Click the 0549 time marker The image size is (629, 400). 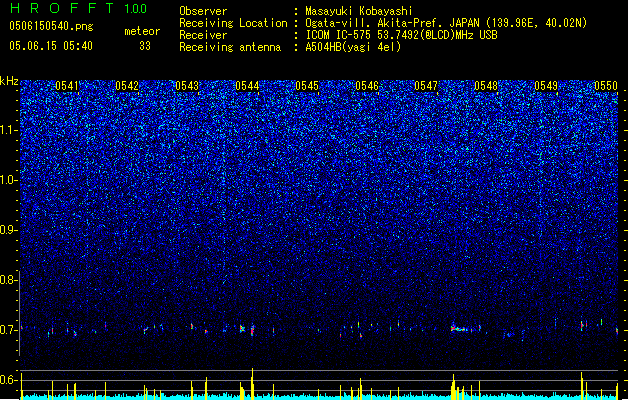[x=546, y=86]
